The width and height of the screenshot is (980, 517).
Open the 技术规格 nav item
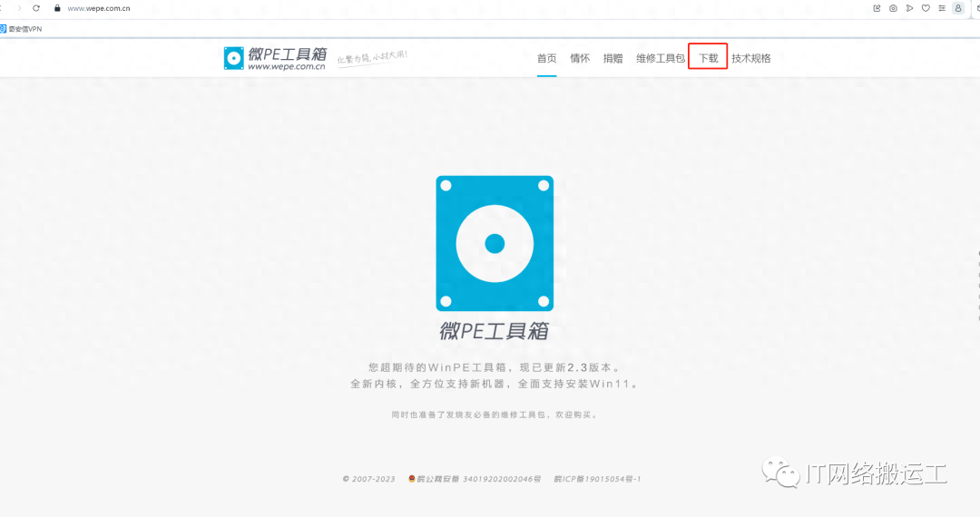tap(751, 58)
